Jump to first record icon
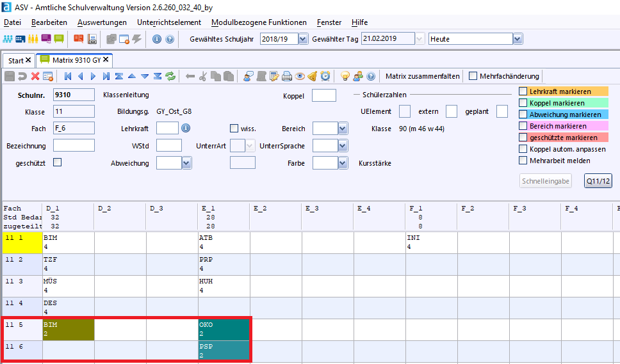This screenshot has height=364, width=620. pyautogui.click(x=68, y=76)
